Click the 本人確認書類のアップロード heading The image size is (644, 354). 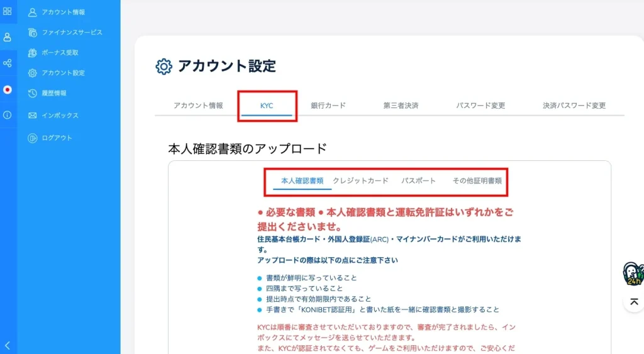point(247,148)
